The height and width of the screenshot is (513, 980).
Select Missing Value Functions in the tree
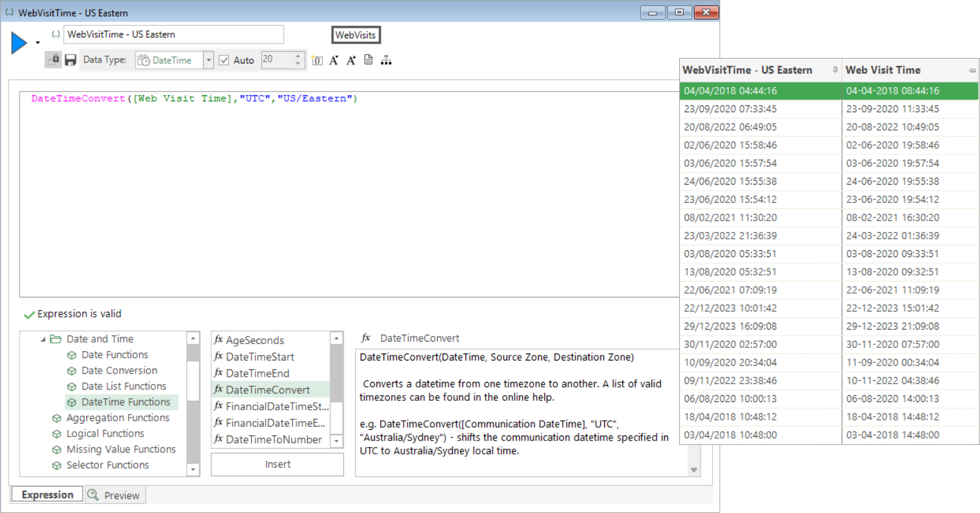(121, 449)
